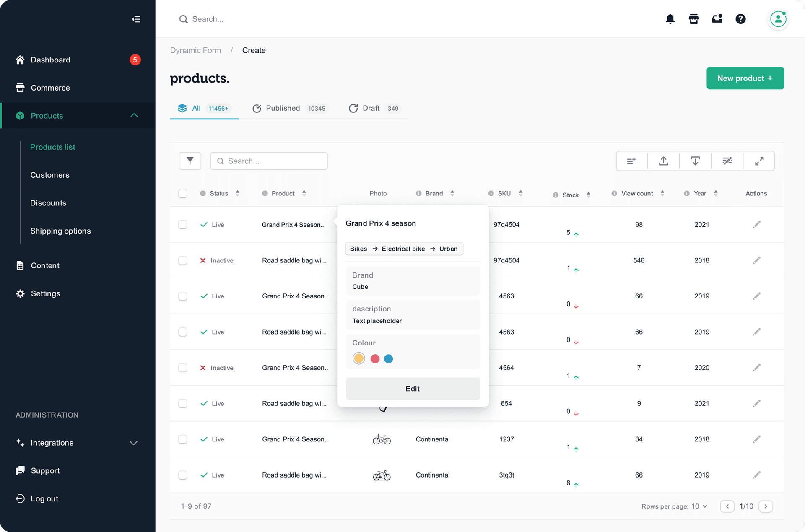This screenshot has width=805, height=532.
Task: Select the upload/export icon in the table toolbar
Action: [663, 161]
